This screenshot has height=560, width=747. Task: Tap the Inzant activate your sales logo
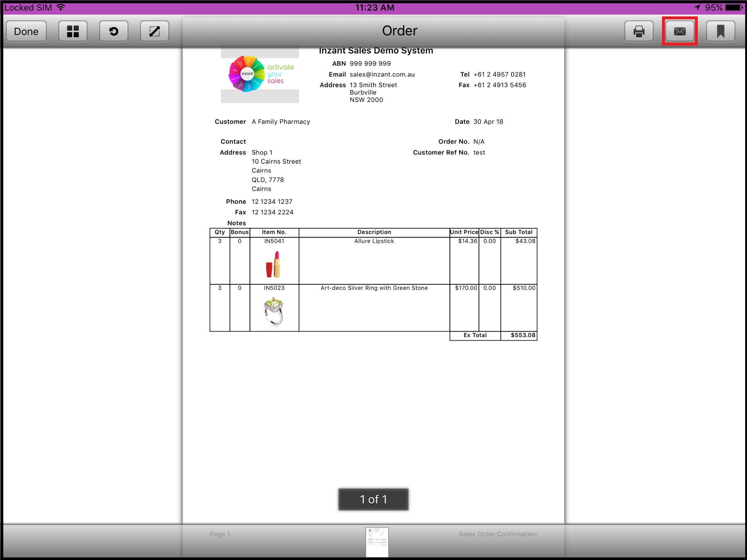click(x=260, y=74)
